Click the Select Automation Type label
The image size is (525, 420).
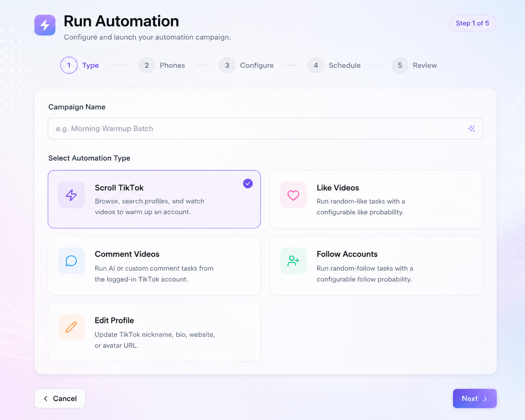[89, 158]
